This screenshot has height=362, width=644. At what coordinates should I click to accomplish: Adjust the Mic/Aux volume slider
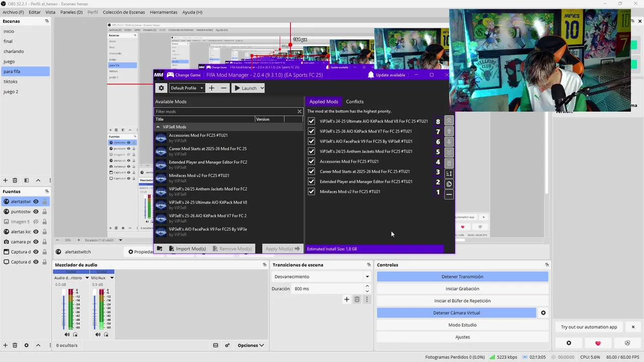tap(95, 309)
